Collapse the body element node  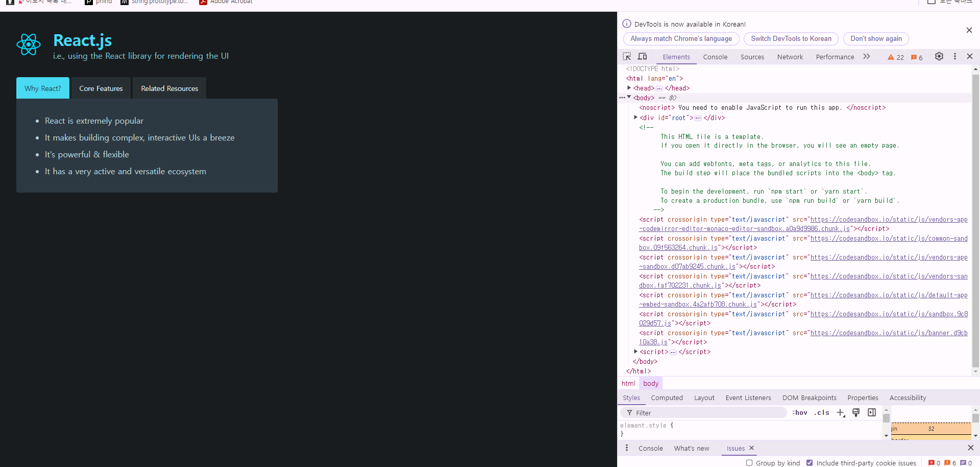[x=629, y=98]
